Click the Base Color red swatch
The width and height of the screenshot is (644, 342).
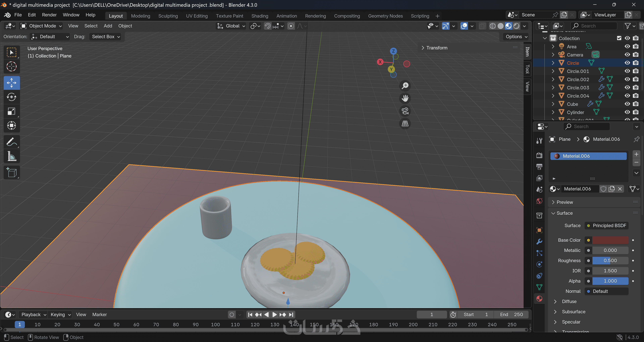[610, 240]
